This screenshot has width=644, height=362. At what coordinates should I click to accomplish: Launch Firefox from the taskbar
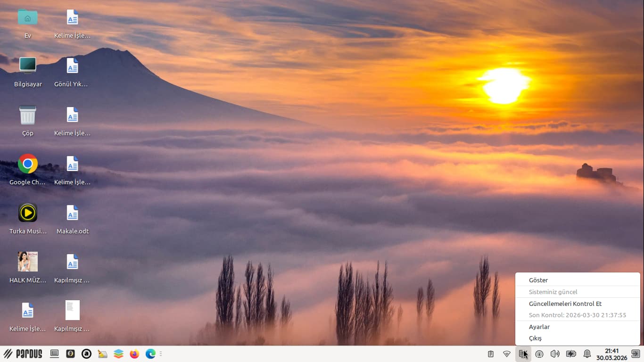134,354
